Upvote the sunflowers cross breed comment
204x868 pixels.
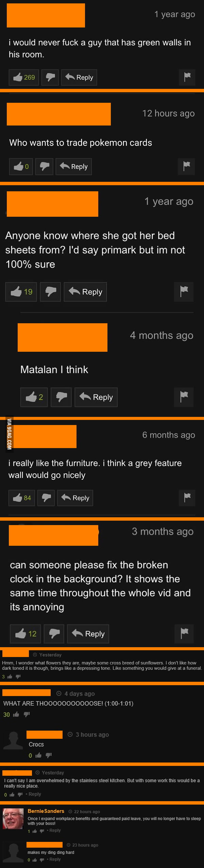10,677
